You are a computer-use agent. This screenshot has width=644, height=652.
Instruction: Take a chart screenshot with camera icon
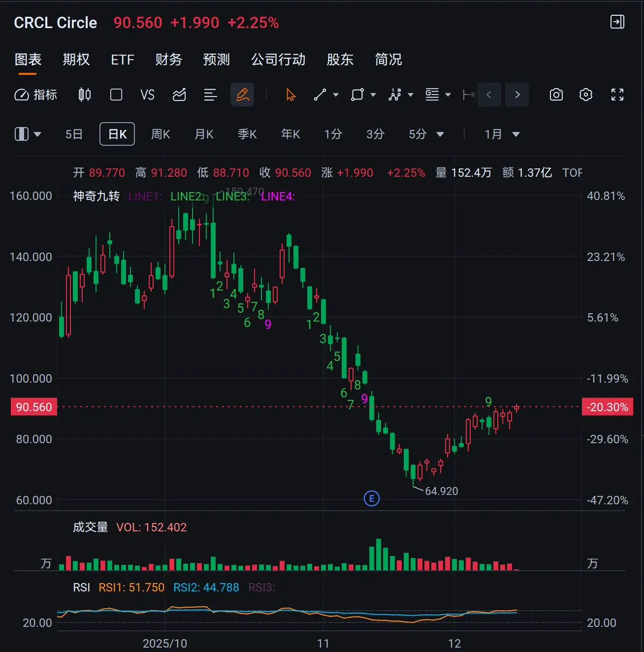pyautogui.click(x=556, y=95)
